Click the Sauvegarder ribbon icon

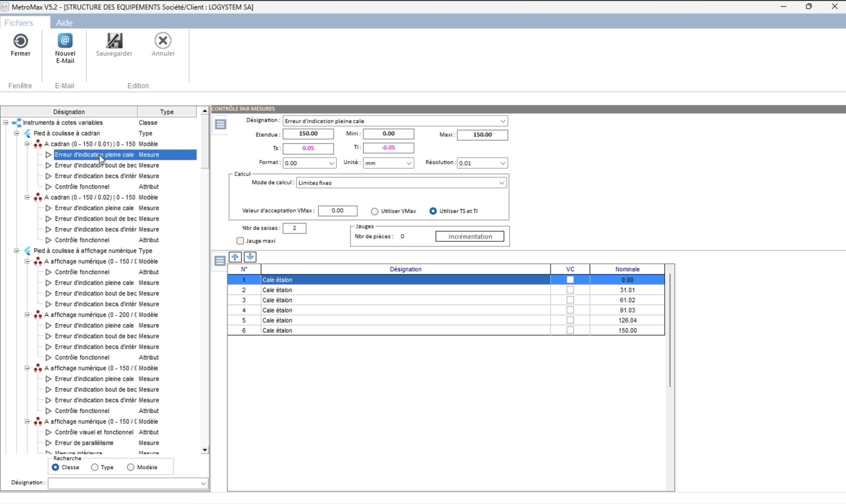click(x=114, y=41)
